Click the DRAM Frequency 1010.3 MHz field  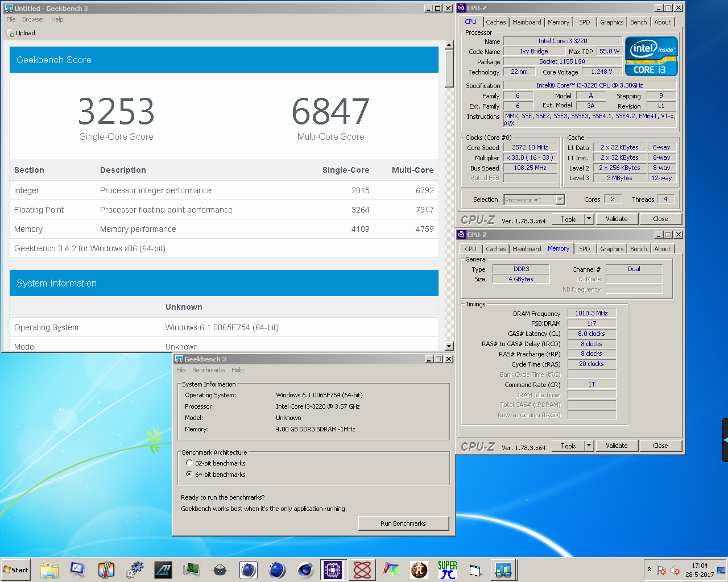[x=591, y=313]
